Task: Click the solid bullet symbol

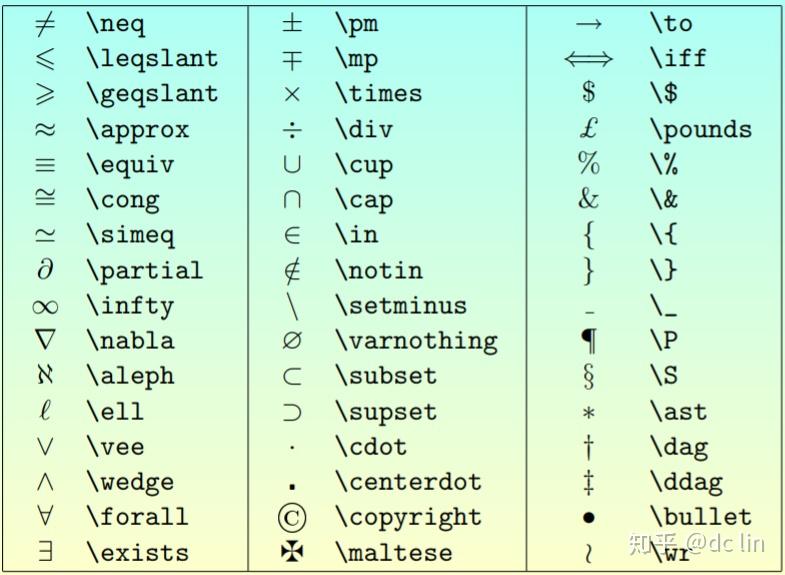Action: click(589, 518)
